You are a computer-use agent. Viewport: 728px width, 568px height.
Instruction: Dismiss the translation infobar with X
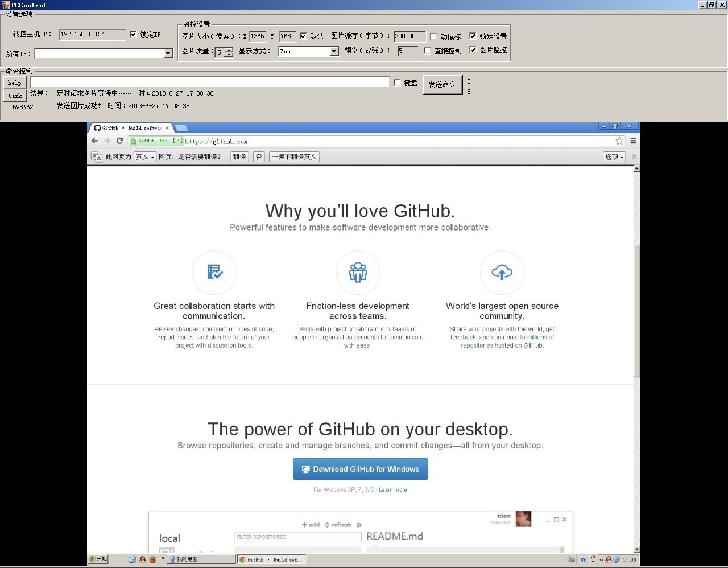click(x=634, y=157)
